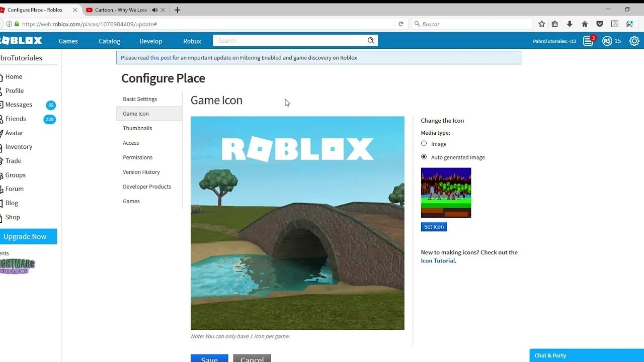Go to the browser home page icon
644x362 pixels.
coord(585,24)
